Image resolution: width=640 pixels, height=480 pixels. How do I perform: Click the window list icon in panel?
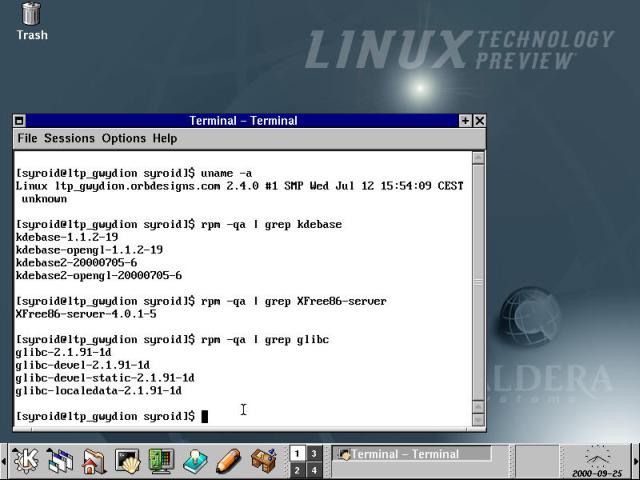pyautogui.click(x=60, y=461)
